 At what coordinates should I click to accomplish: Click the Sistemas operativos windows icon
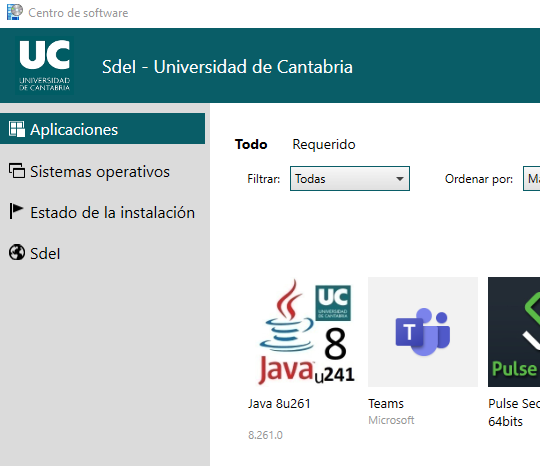click(x=17, y=171)
